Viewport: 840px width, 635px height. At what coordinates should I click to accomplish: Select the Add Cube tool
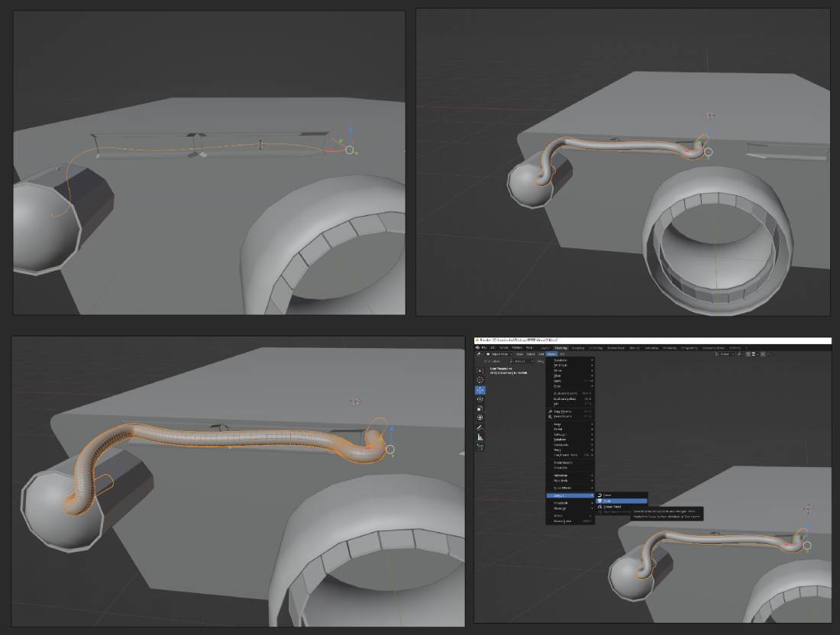(480, 447)
